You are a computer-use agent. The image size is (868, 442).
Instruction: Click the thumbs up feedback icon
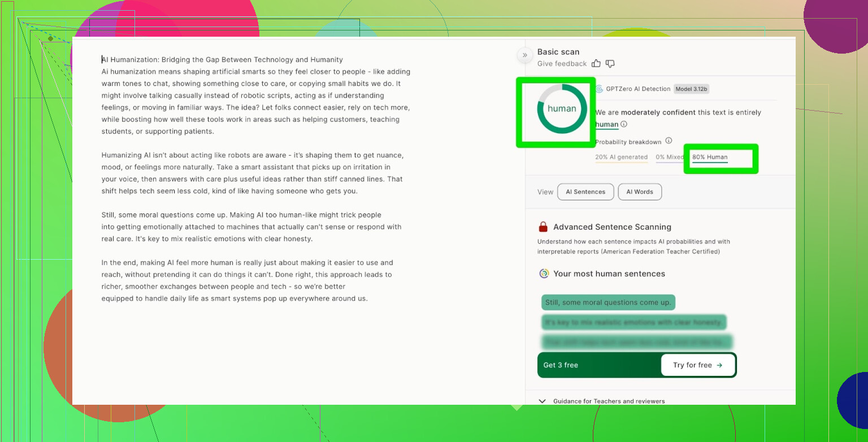[x=596, y=64]
